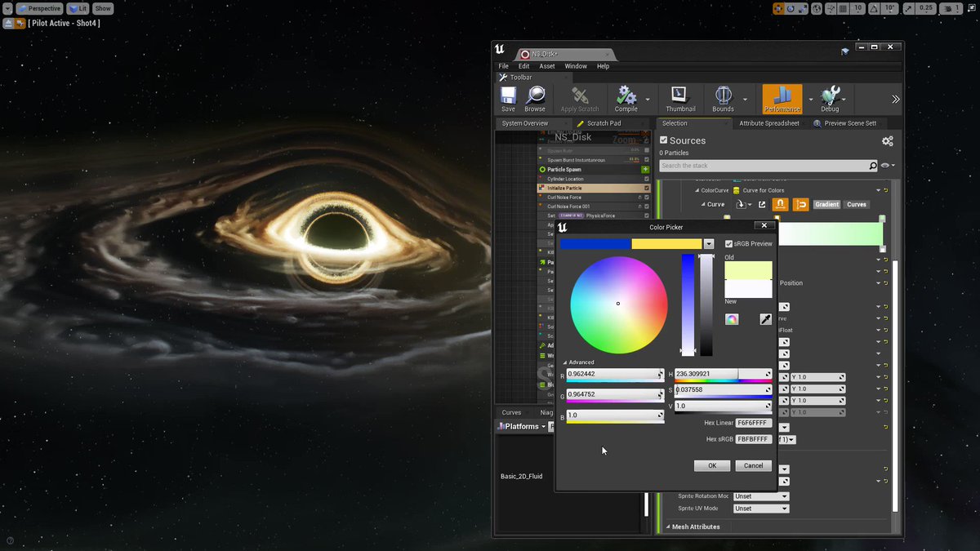980x551 pixels.
Task: Open the color theme dropdown in Color Picker
Action: (709, 244)
